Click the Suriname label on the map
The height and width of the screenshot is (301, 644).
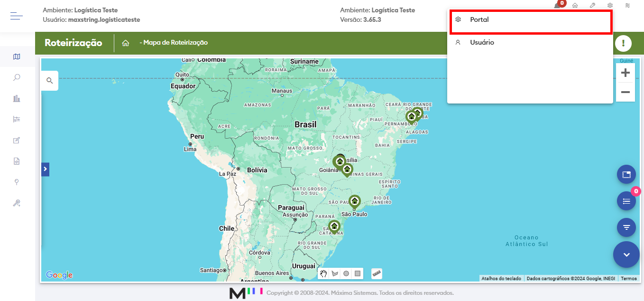[x=304, y=62]
